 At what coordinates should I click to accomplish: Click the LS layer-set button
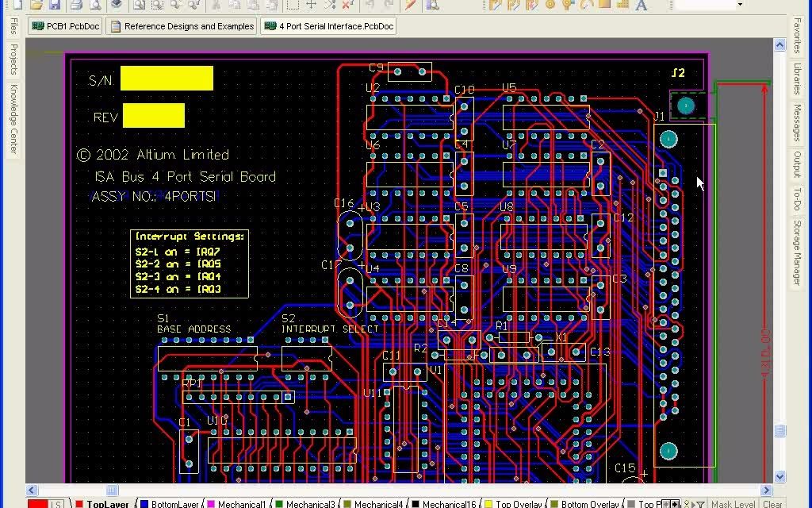point(56,503)
